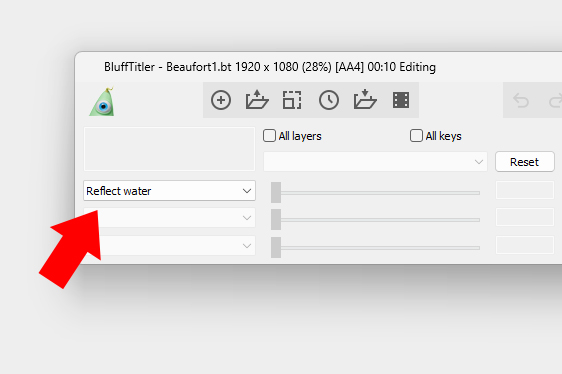The width and height of the screenshot is (562, 374).
Task: Click the first slider value field
Action: tap(525, 190)
